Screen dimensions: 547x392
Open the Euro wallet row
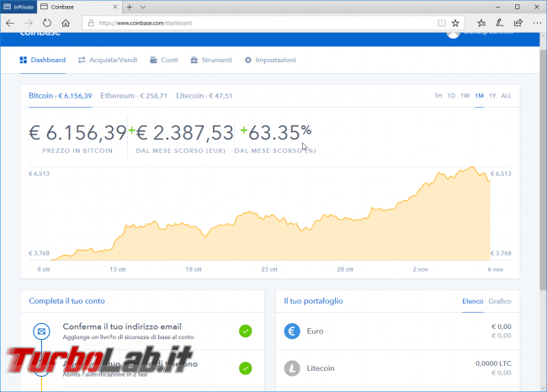pos(398,331)
